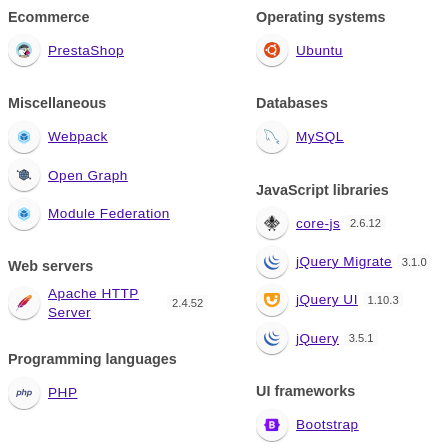Click the core-js logo icon

point(272,223)
